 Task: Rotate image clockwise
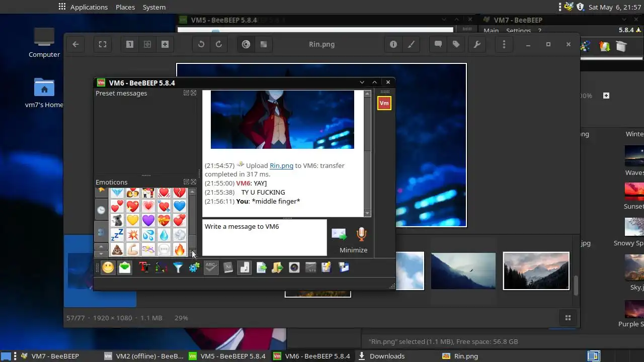coord(219,44)
